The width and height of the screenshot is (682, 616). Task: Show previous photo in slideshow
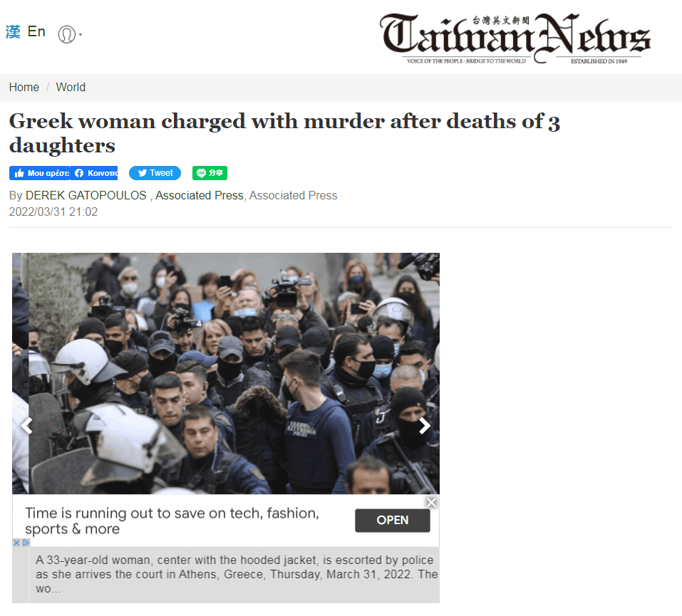pos(27,426)
